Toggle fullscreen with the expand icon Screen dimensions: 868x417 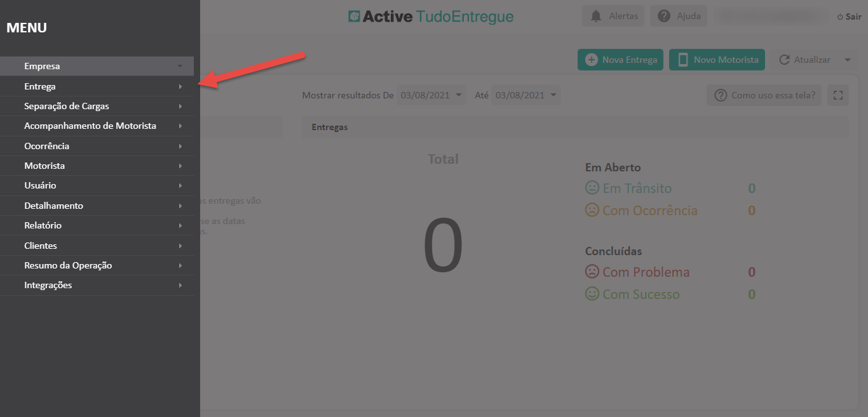point(838,95)
